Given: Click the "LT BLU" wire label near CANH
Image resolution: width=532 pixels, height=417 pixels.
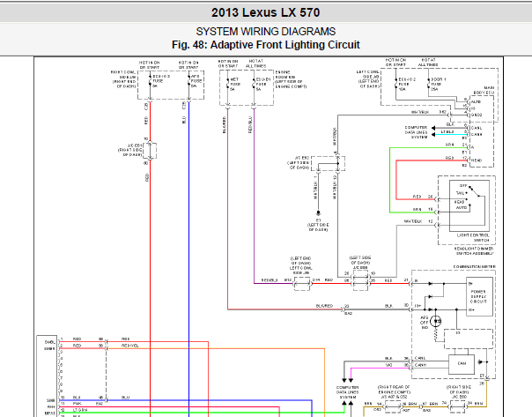Looking at the screenshot, I should [447, 131].
